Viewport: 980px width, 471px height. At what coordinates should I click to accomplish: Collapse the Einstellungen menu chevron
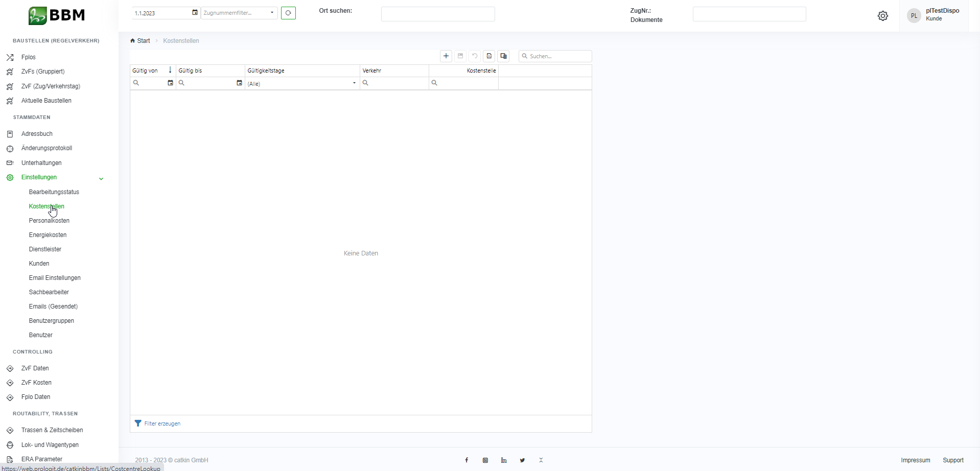tap(101, 178)
